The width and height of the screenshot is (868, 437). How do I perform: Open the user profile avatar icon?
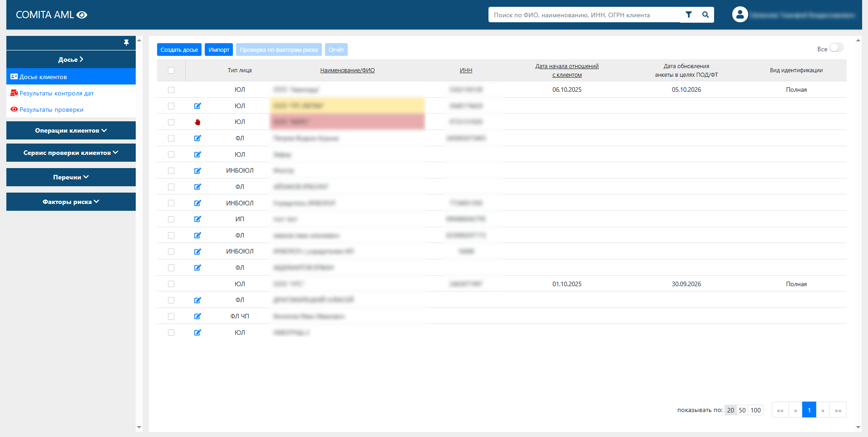coord(740,15)
